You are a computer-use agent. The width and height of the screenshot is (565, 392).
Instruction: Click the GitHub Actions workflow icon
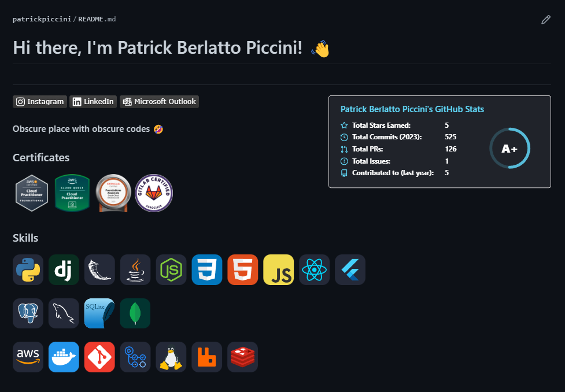[135, 357]
